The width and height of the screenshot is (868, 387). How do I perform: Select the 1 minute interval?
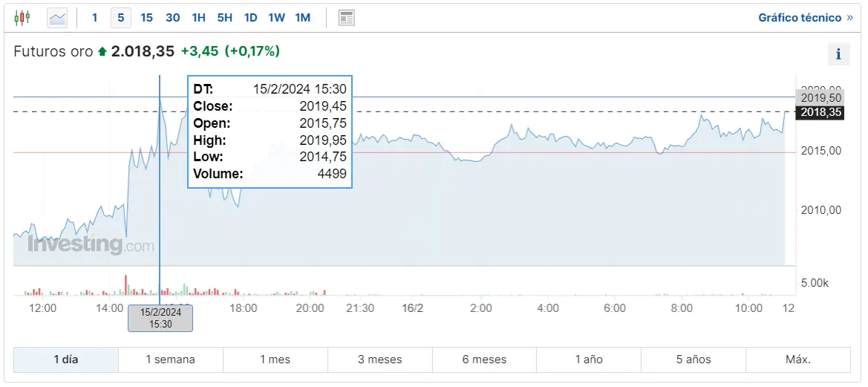point(94,17)
